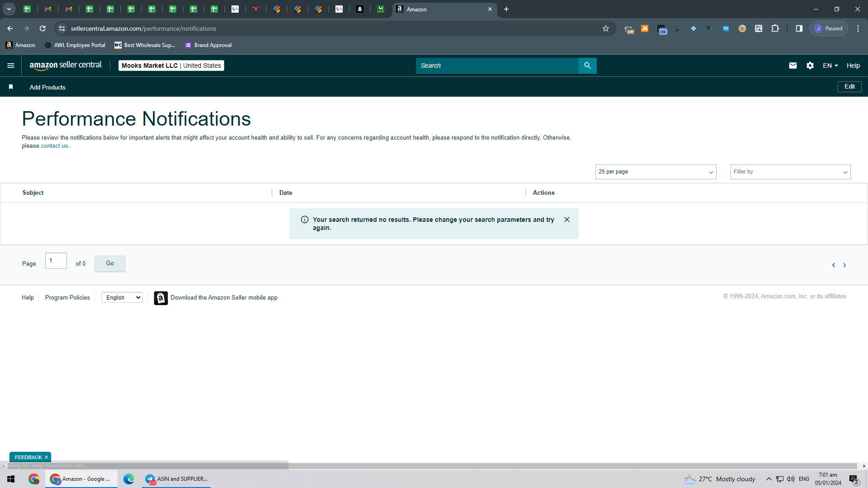Open the Telegram ASIN and SUPPLIER window
This screenshot has height=488, width=868.
176,479
